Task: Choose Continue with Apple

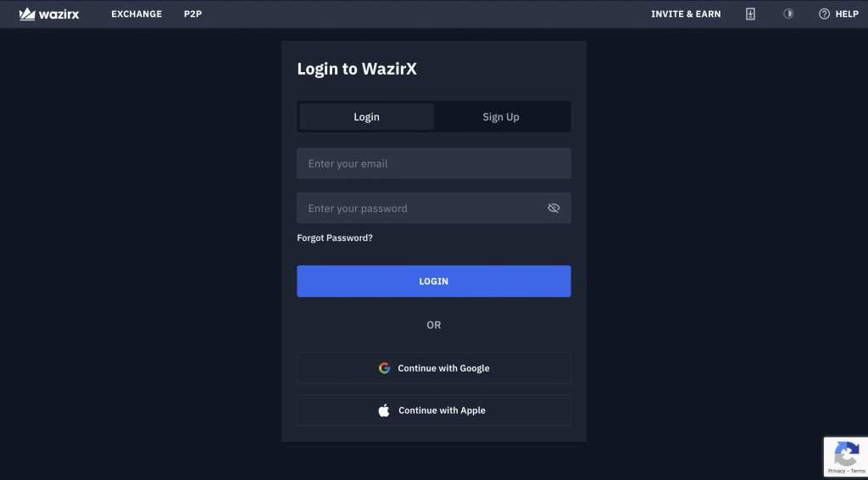Action: [x=434, y=410]
